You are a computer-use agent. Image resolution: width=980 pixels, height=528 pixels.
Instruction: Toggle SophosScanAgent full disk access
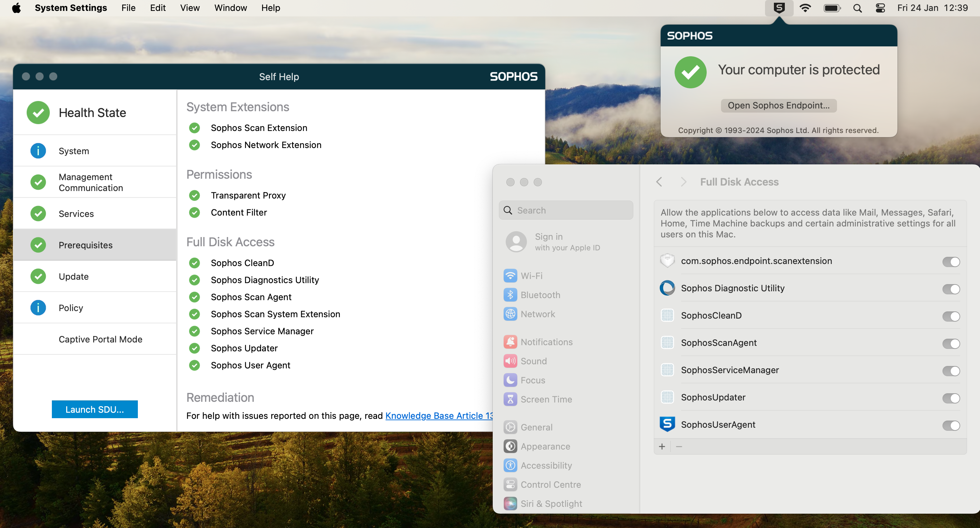(951, 344)
